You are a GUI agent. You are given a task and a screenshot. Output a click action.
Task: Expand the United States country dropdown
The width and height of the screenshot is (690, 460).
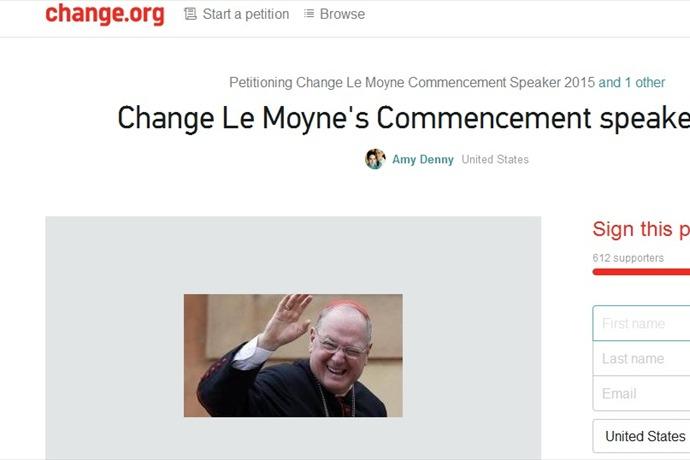click(x=641, y=436)
